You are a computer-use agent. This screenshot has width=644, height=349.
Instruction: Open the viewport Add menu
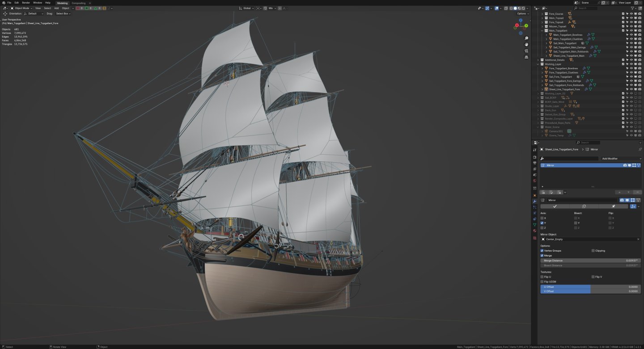point(56,8)
